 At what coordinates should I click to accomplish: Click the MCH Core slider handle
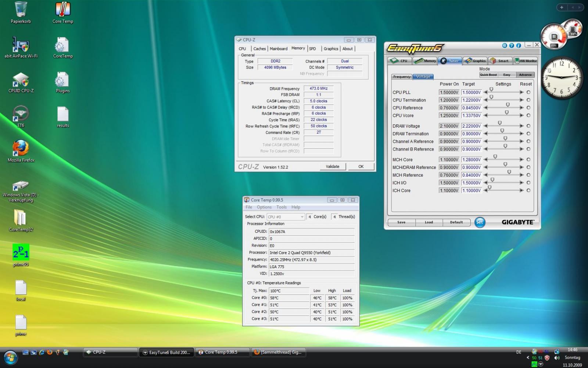(x=495, y=157)
